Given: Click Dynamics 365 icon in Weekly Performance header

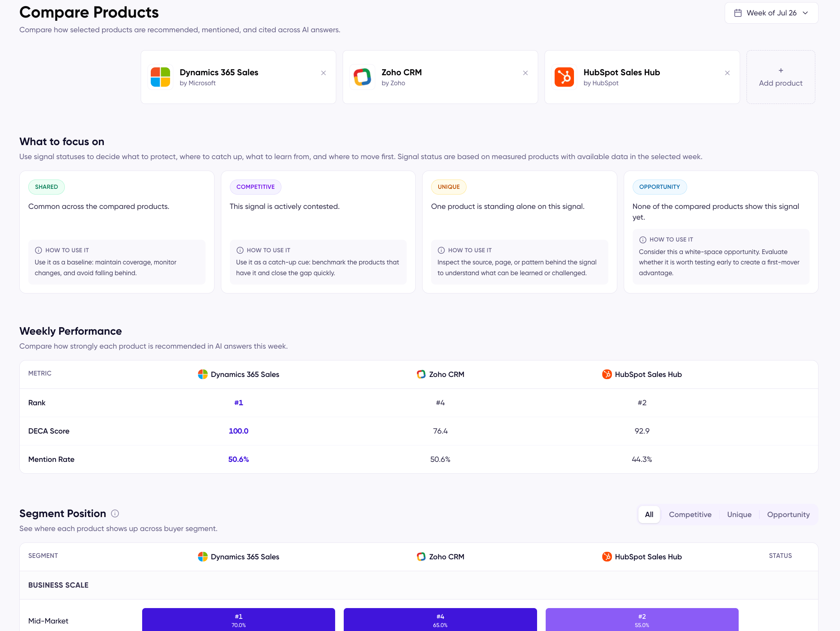Looking at the screenshot, I should point(202,374).
